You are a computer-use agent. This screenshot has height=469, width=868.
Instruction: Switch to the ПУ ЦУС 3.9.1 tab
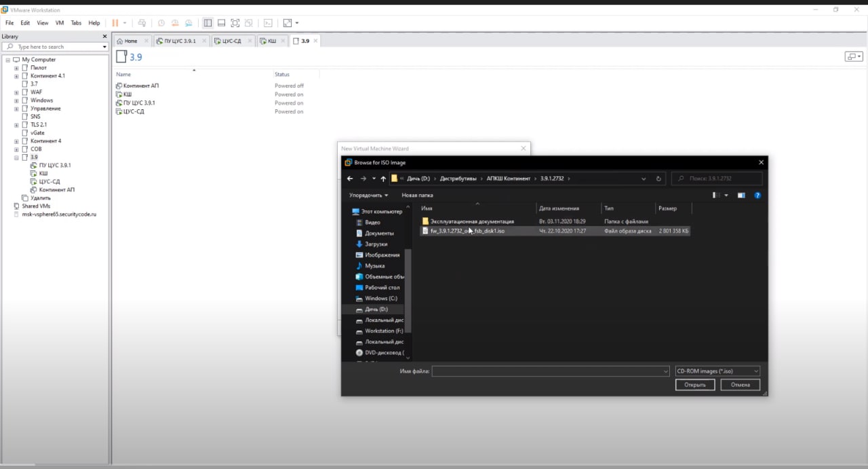coord(180,41)
